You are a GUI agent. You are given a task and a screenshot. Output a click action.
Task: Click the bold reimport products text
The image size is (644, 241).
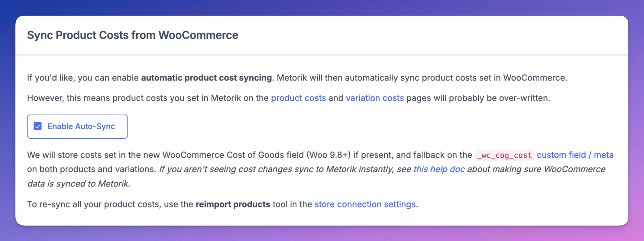click(233, 204)
